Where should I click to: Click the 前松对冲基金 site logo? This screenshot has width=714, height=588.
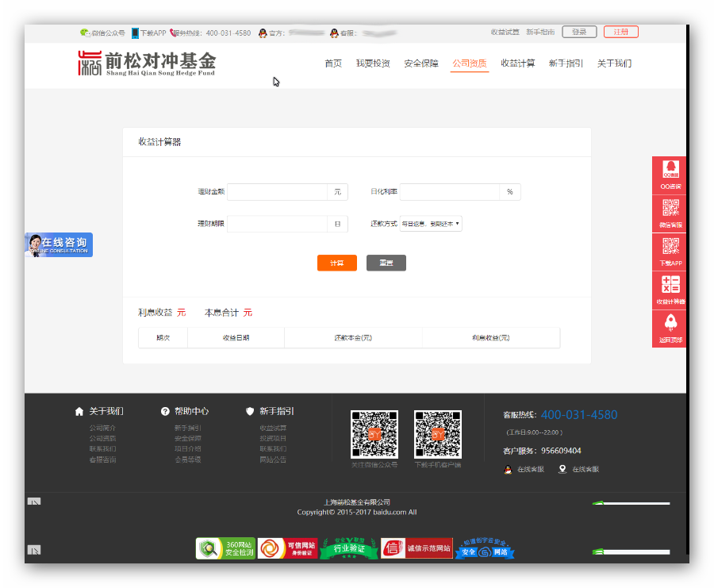click(147, 63)
